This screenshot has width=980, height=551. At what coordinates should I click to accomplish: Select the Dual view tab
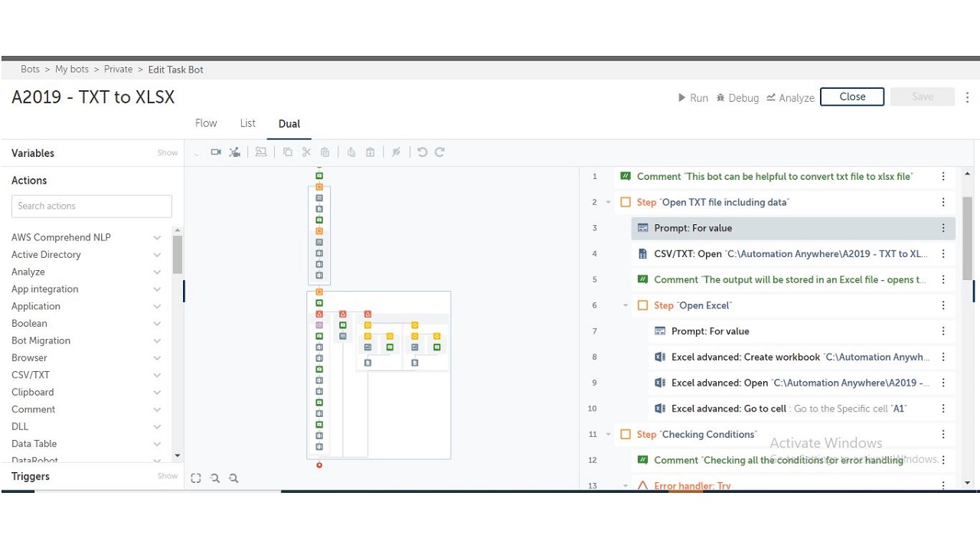(x=289, y=124)
